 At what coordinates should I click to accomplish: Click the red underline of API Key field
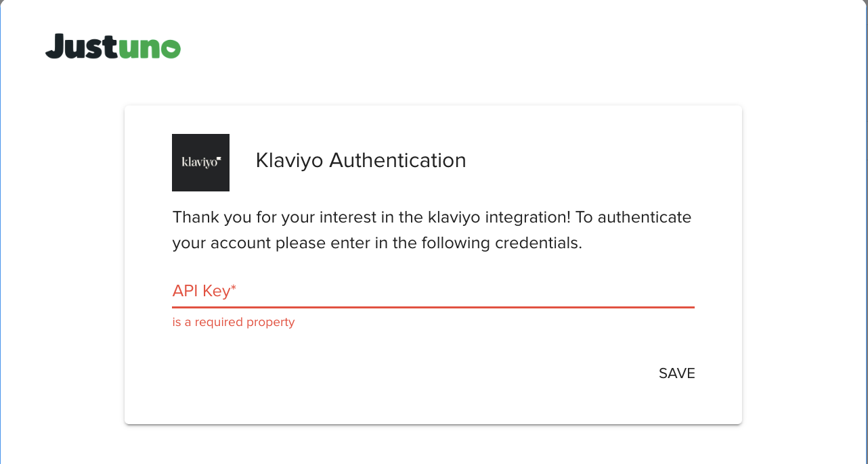(x=433, y=307)
